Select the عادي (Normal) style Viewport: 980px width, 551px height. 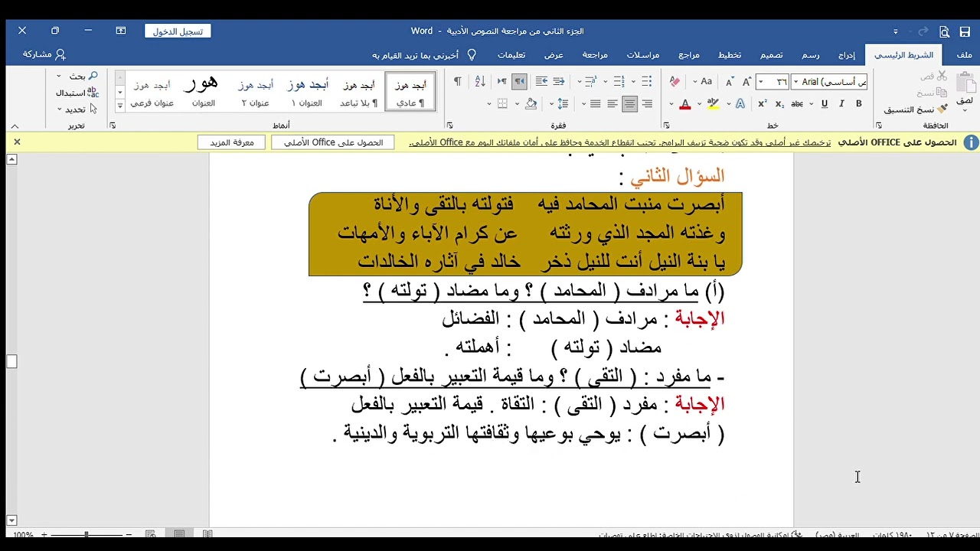tap(410, 92)
